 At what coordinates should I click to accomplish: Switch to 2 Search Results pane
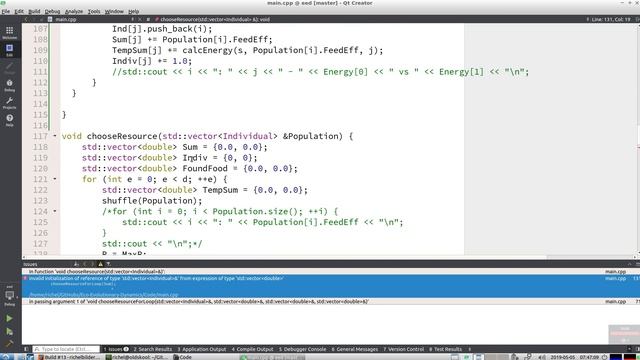[153, 349]
